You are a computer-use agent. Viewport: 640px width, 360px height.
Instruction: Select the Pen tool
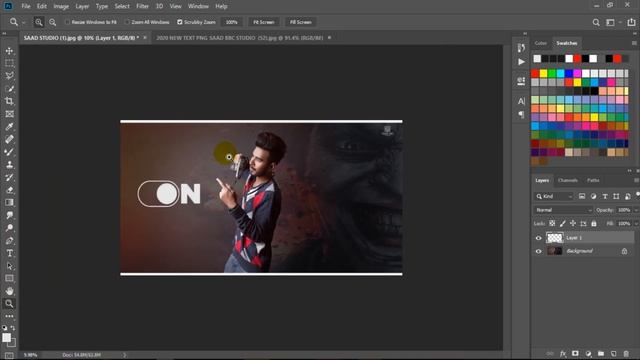(9, 240)
